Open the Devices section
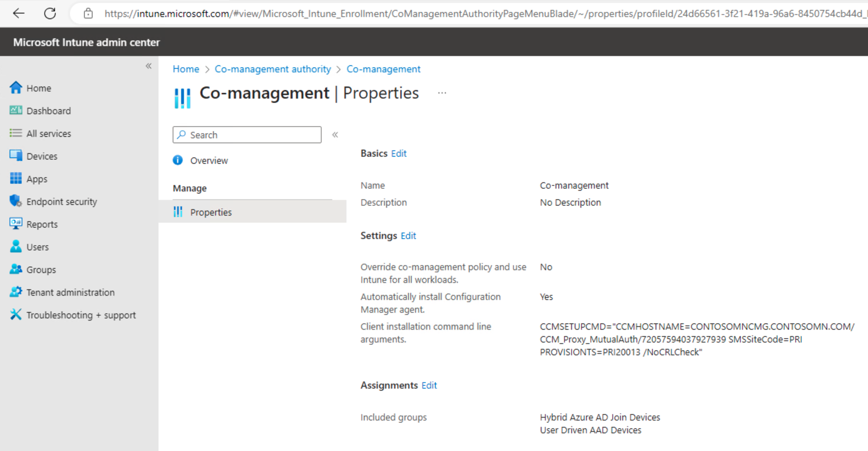The height and width of the screenshot is (451, 868). click(42, 156)
